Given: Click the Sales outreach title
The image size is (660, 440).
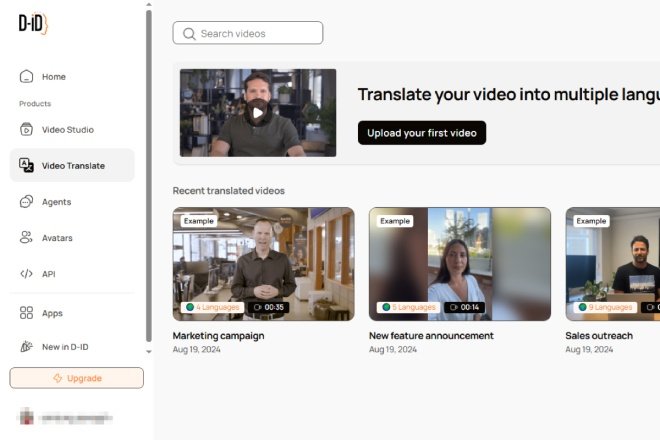Looking at the screenshot, I should (599, 336).
